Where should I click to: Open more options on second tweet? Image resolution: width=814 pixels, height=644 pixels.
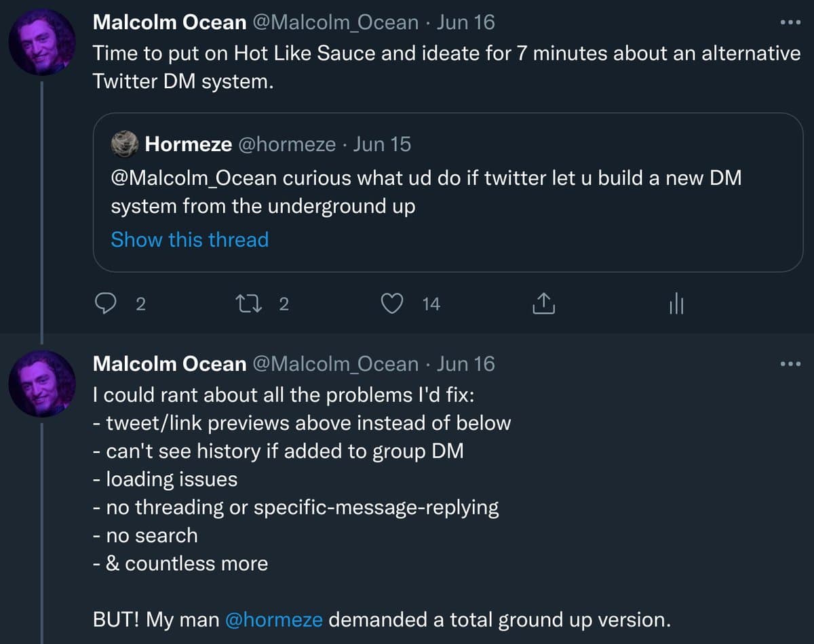pyautogui.click(x=790, y=364)
